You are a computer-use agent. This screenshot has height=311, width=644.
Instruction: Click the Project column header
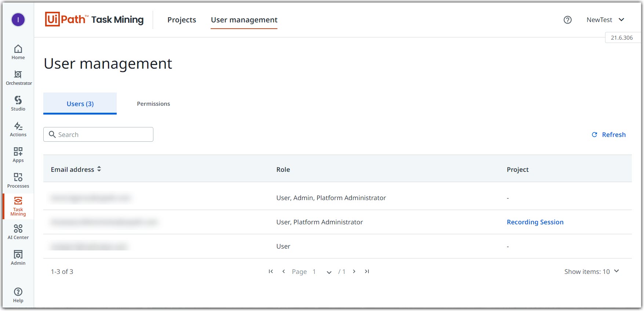coord(517,170)
